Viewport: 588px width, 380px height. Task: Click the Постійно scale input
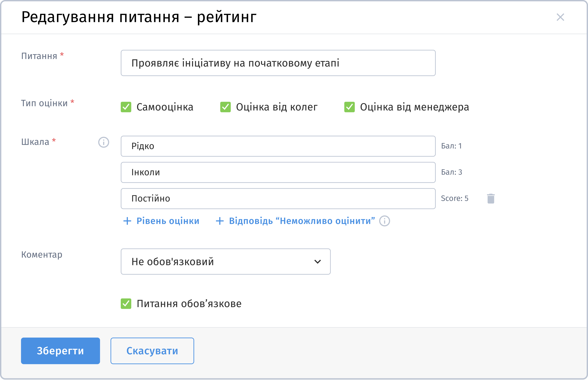(278, 198)
